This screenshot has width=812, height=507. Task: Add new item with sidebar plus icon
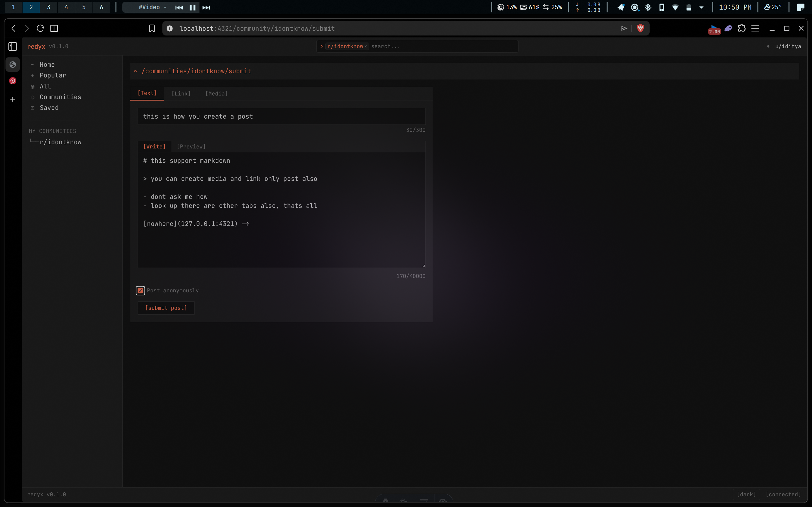click(x=12, y=99)
